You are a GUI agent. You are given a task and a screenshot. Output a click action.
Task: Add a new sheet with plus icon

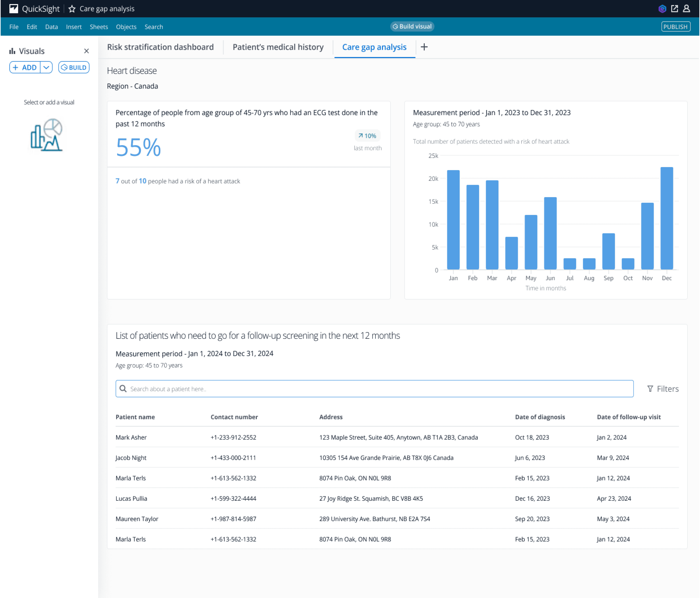(x=424, y=47)
